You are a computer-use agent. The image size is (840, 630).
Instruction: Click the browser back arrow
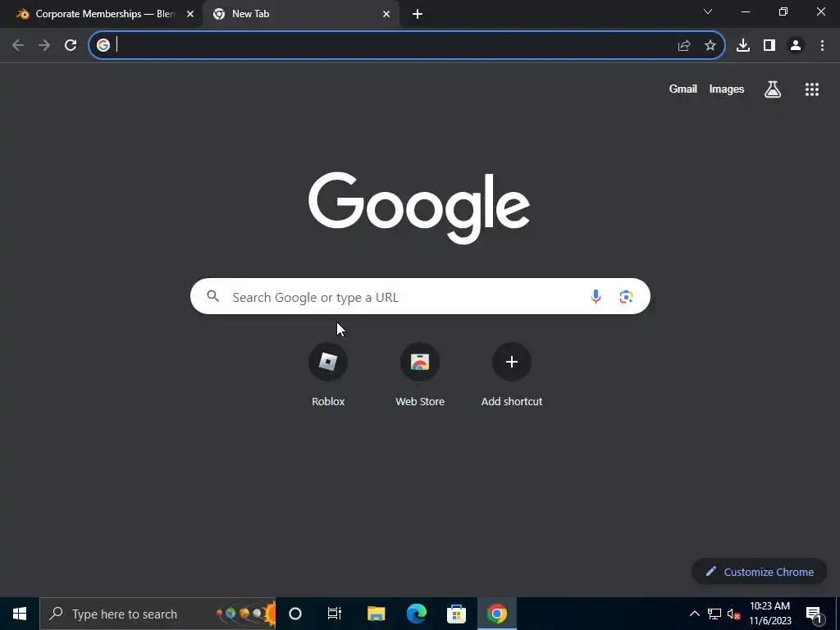(18, 46)
